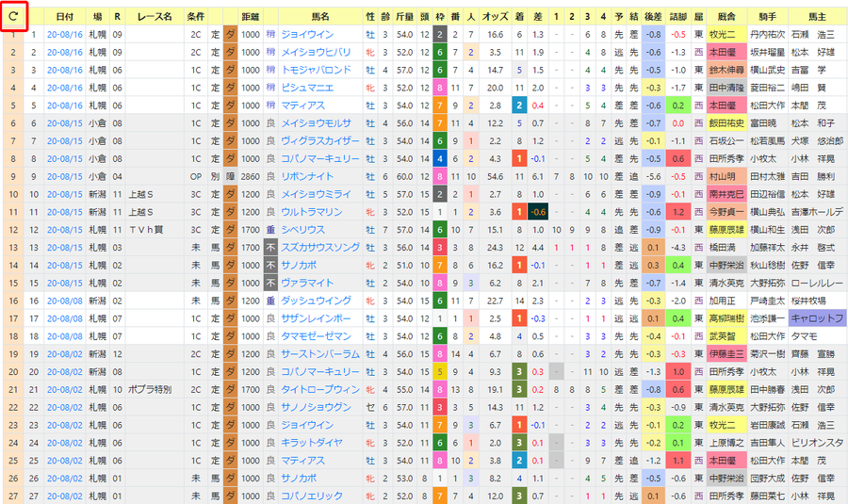Select the 距離 column header
This screenshot has height=504, width=848.
coord(251,17)
